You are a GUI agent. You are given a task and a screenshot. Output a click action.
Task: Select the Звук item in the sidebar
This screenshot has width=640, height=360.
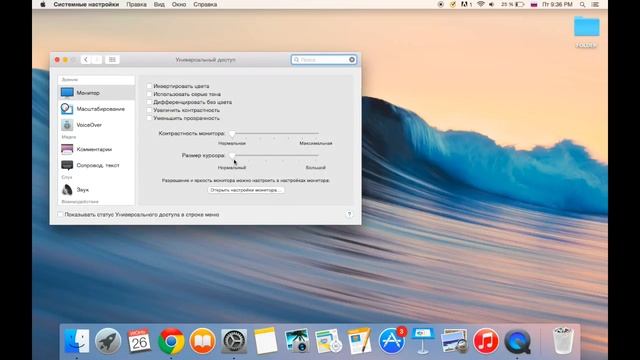pos(96,190)
